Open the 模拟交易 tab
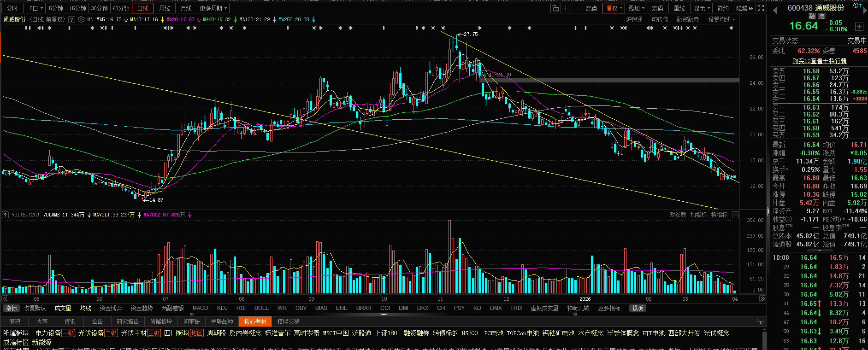Screen dimensions: 868x350 (x=288, y=321)
